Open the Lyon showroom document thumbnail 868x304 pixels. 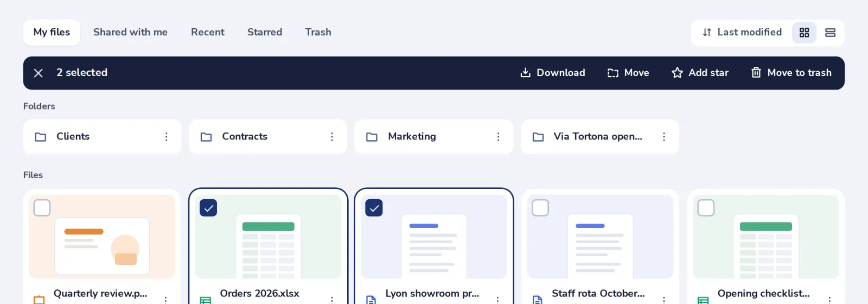point(434,237)
